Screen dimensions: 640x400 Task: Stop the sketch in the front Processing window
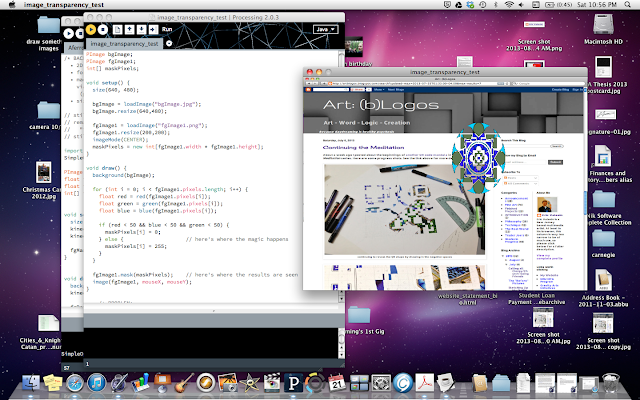tap(103, 29)
